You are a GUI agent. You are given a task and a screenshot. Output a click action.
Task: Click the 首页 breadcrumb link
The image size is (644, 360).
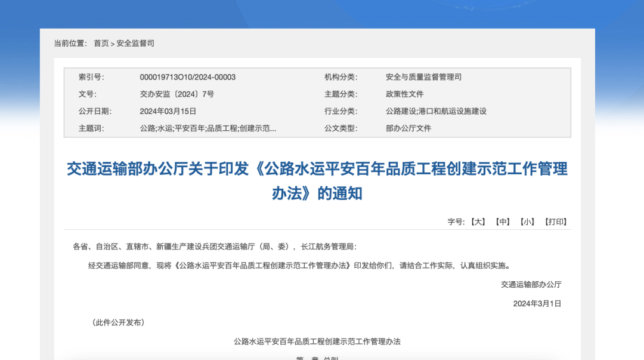[x=101, y=44]
